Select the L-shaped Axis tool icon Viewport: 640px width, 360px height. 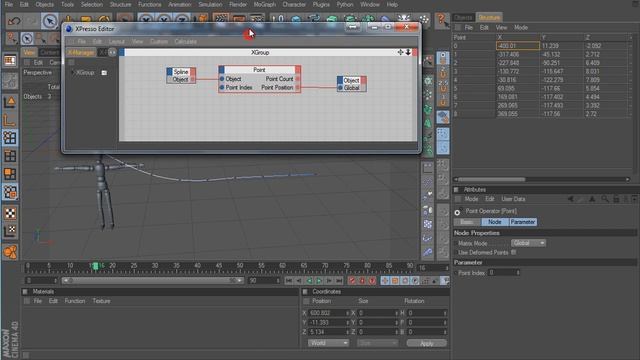coord(10,120)
